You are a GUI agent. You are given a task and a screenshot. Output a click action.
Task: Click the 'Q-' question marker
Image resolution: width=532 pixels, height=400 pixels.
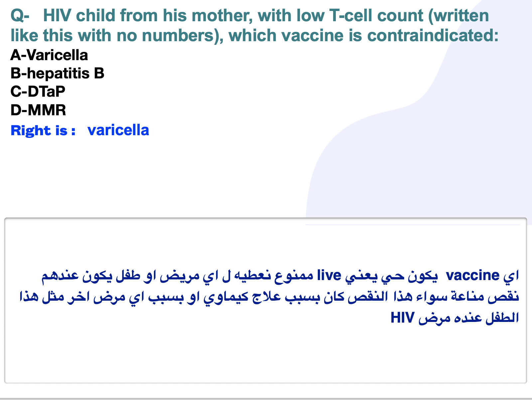click(20, 16)
